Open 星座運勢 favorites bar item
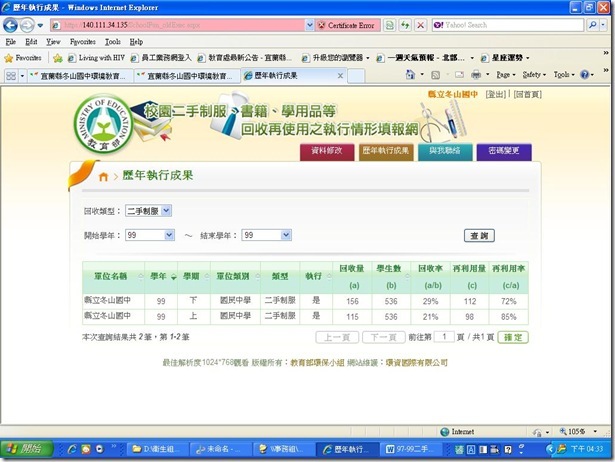 click(x=506, y=58)
